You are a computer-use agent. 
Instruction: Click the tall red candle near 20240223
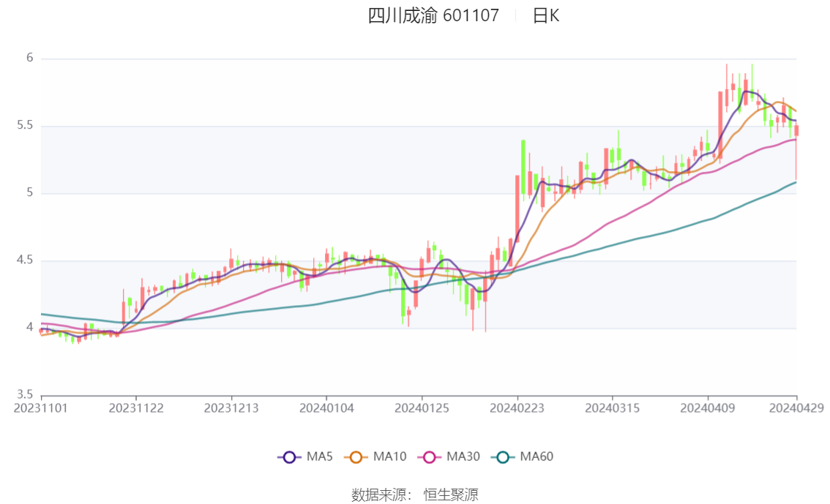[517, 208]
